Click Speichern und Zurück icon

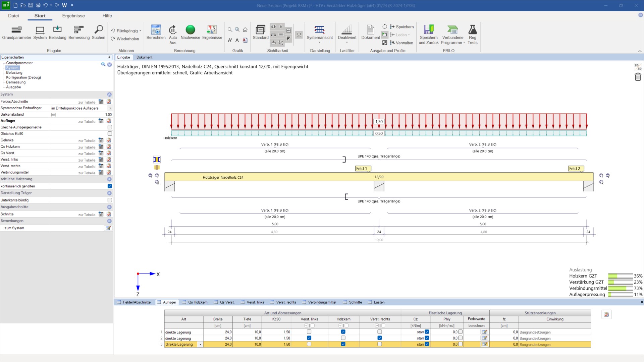428,30
